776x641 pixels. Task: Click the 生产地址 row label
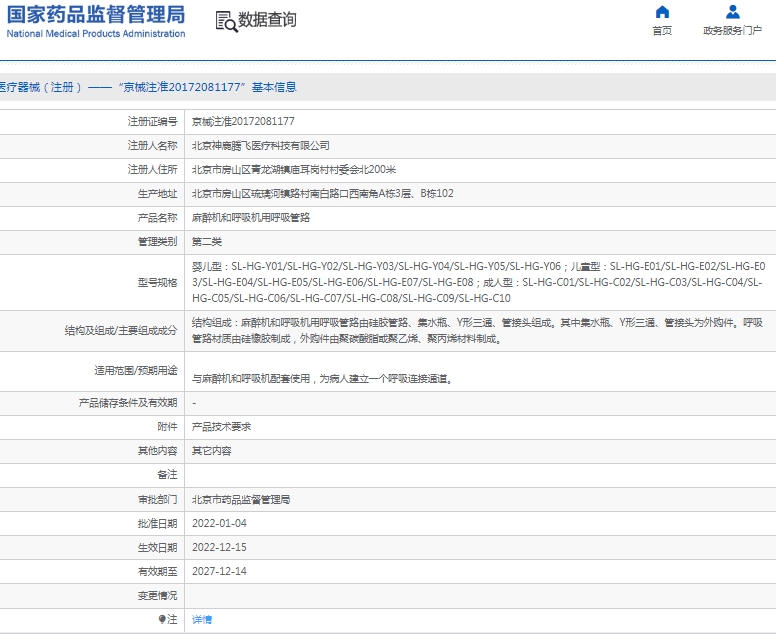(x=157, y=194)
